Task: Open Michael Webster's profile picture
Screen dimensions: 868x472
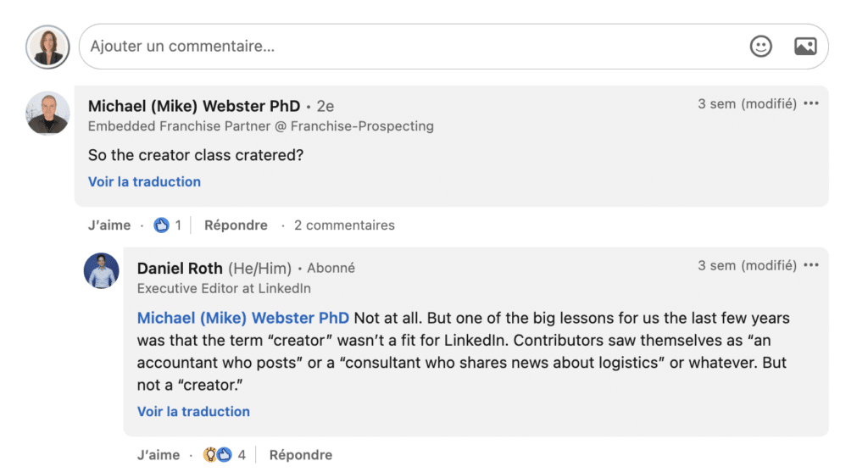Action: [47, 114]
